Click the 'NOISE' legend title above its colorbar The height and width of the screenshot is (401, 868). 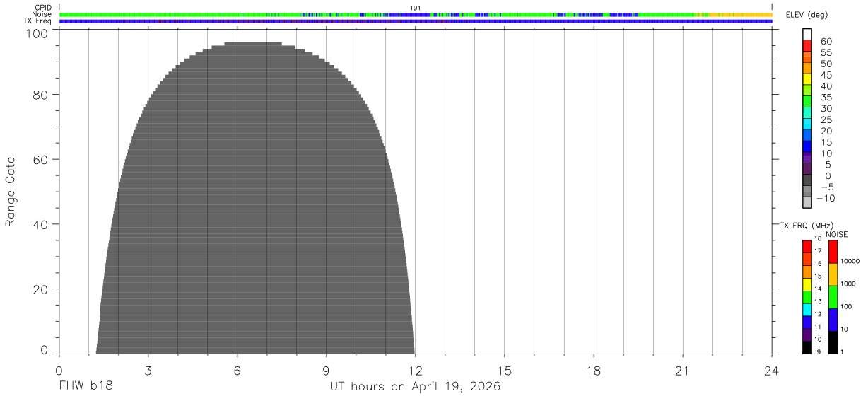click(x=837, y=234)
